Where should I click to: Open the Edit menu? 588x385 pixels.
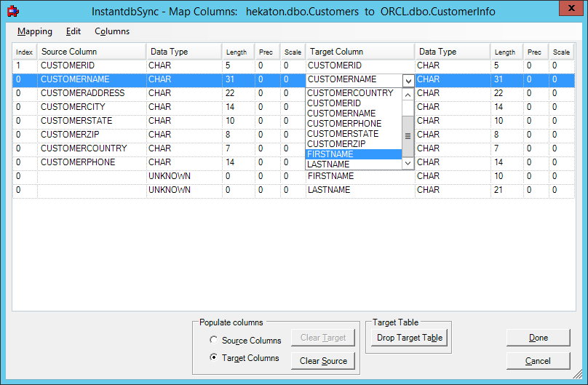coord(73,31)
